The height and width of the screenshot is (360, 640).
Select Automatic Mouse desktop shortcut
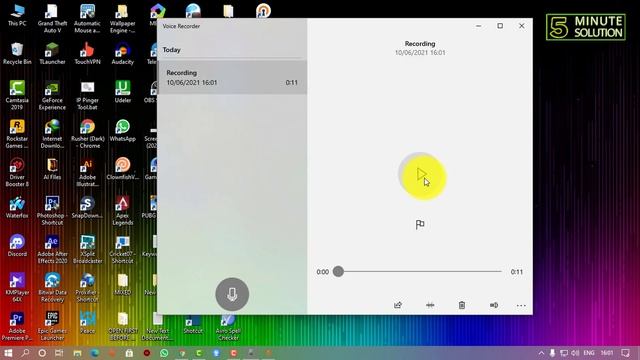[87, 19]
